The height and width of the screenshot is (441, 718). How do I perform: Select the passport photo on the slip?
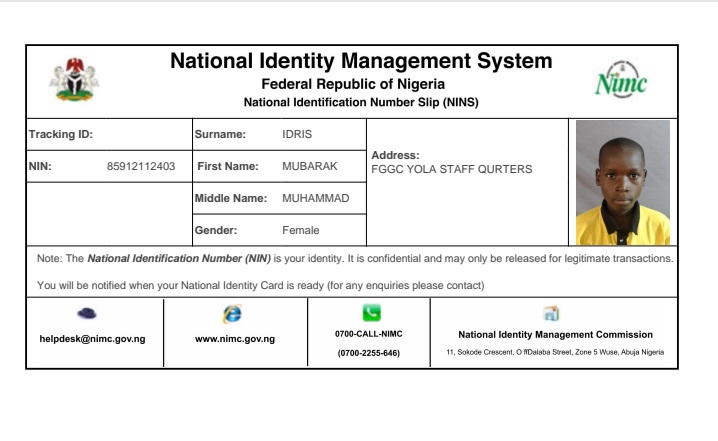pyautogui.click(x=622, y=182)
